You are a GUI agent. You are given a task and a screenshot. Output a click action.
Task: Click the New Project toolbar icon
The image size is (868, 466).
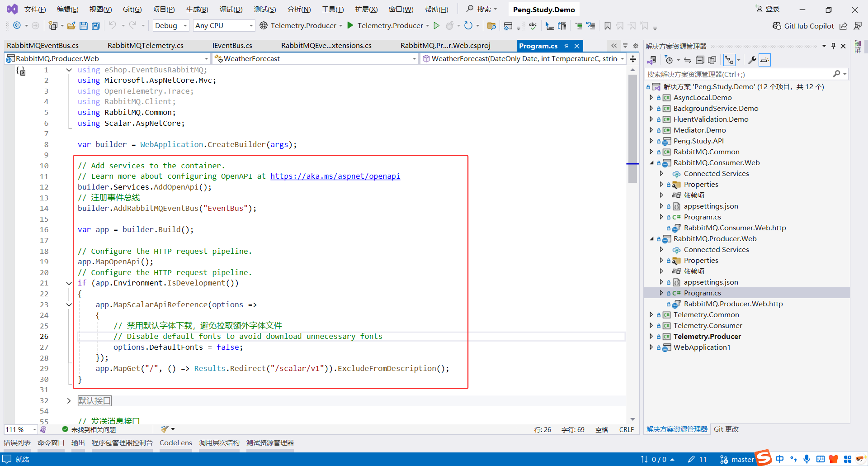(x=53, y=26)
